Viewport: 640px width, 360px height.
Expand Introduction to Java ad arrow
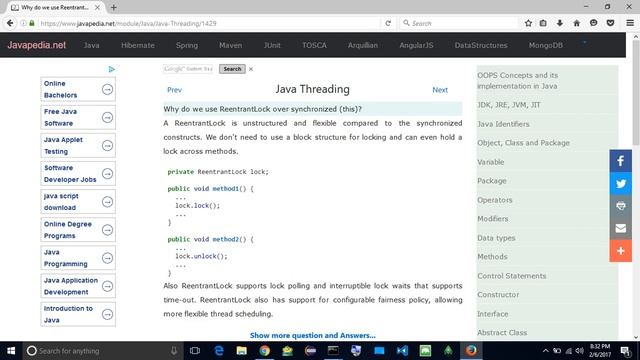point(107,314)
